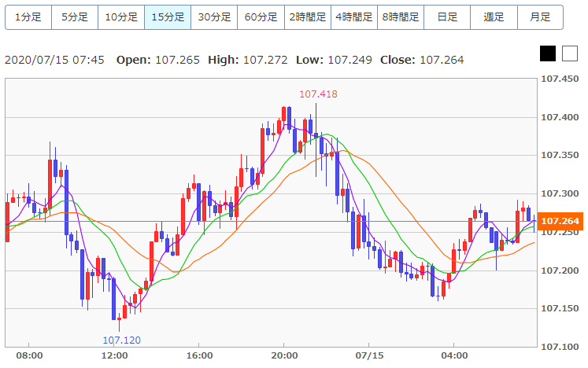Click the 107.350 price axis label
The width and height of the screenshot is (588, 368).
click(560, 155)
